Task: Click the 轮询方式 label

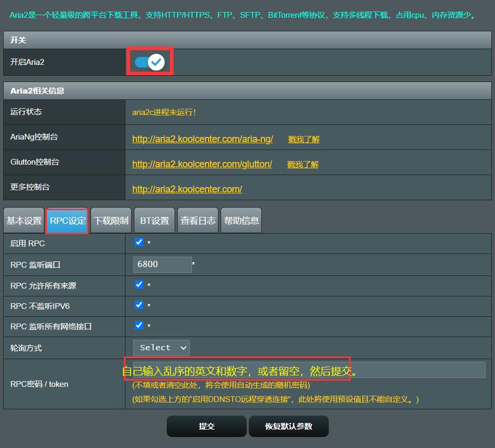Action: coord(26,348)
